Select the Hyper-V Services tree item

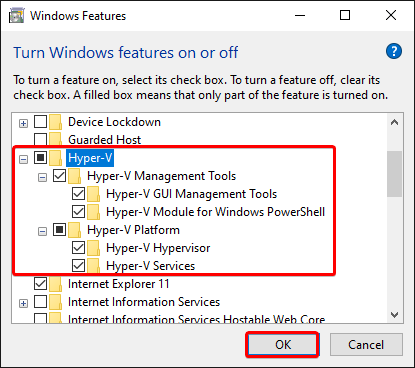point(150,266)
